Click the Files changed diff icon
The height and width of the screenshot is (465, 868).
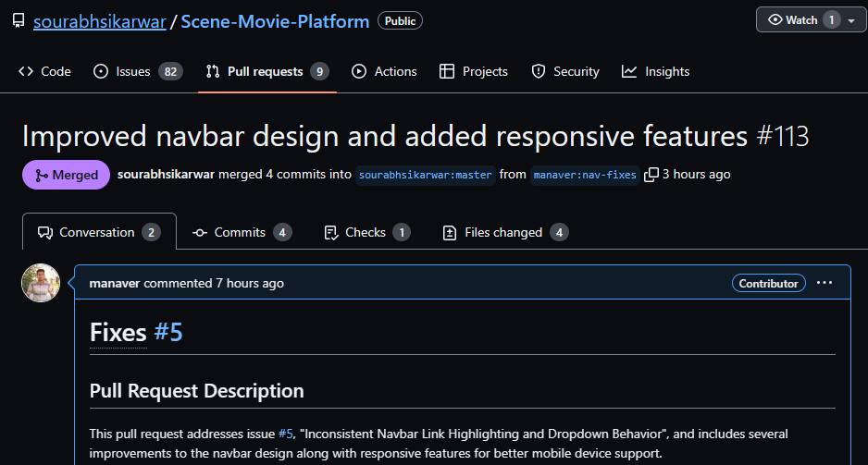(x=450, y=233)
